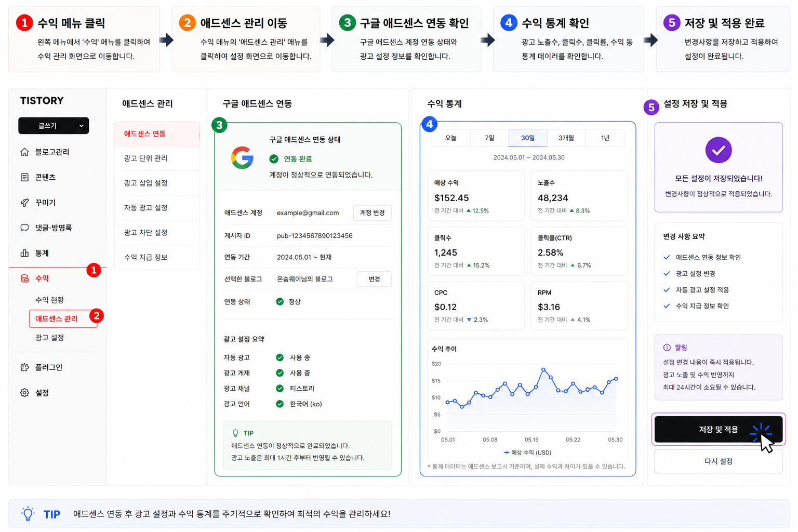
Task: Click the 게시자 ID pub-1234567890123456
Action: [315, 236]
